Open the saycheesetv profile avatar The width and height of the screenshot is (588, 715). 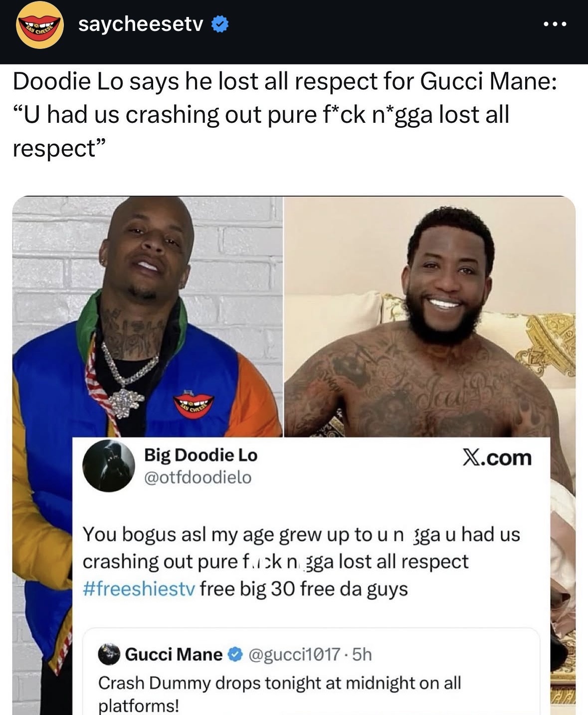point(39,25)
